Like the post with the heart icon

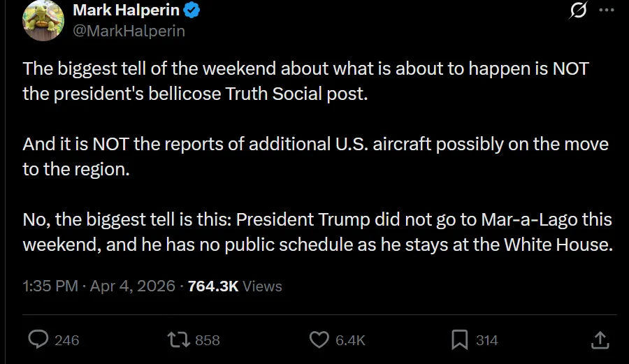click(319, 340)
